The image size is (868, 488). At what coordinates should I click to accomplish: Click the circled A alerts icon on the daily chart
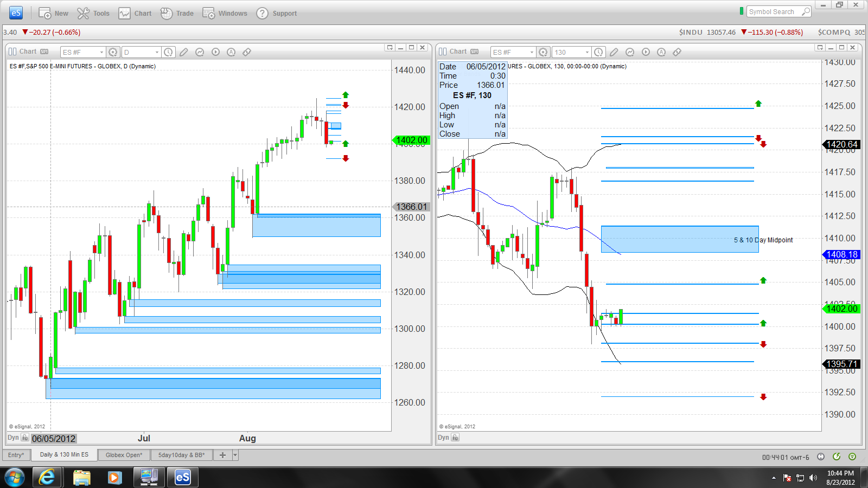tap(231, 52)
